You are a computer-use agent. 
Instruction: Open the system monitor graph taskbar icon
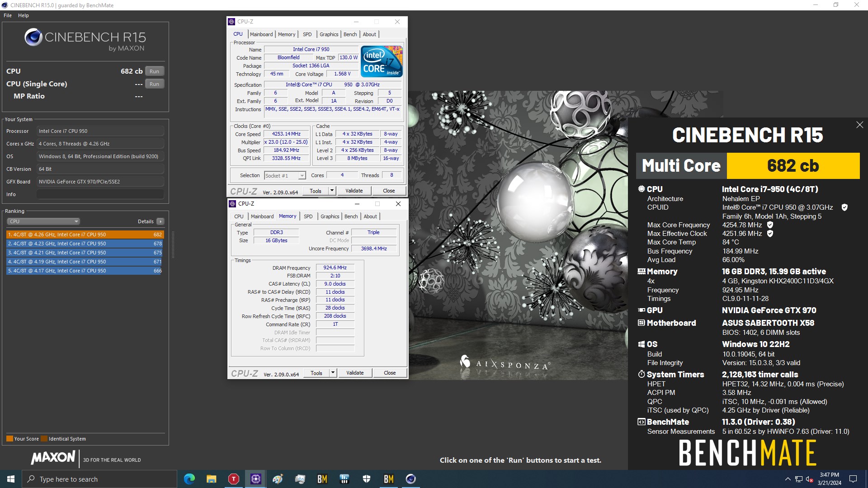(x=300, y=479)
